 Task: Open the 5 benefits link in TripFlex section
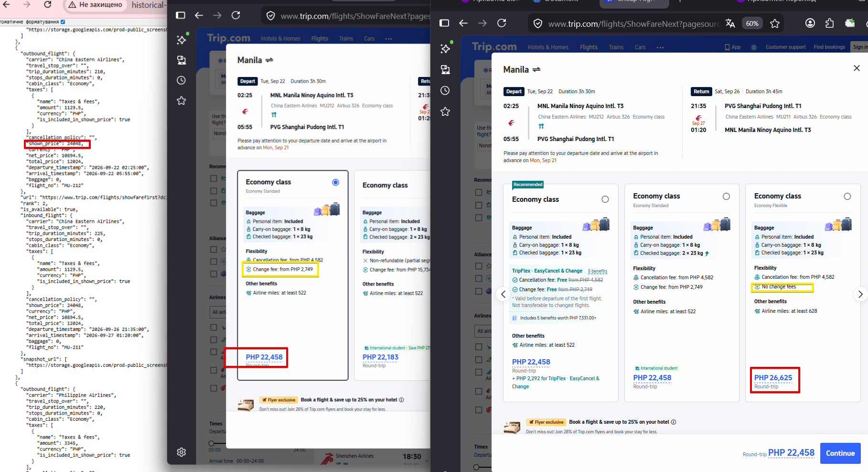[598, 271]
